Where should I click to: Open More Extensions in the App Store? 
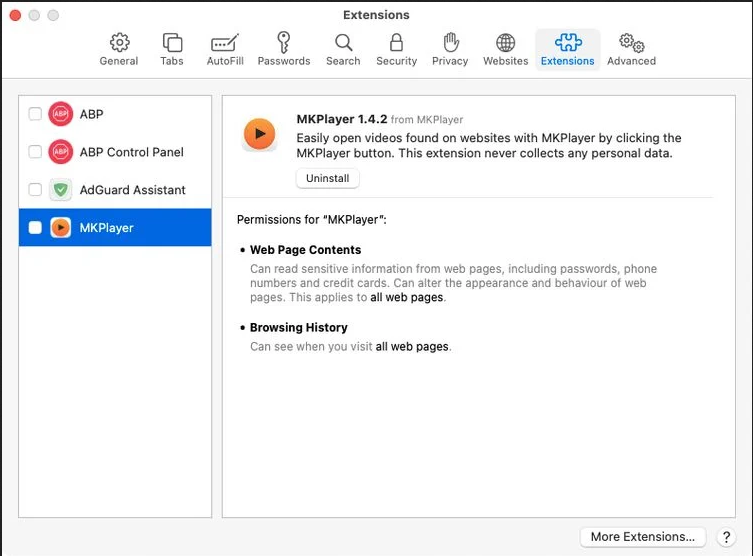click(x=643, y=536)
